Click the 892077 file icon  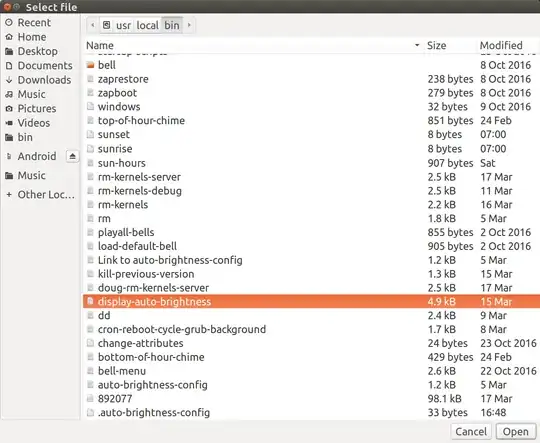tap(90, 399)
